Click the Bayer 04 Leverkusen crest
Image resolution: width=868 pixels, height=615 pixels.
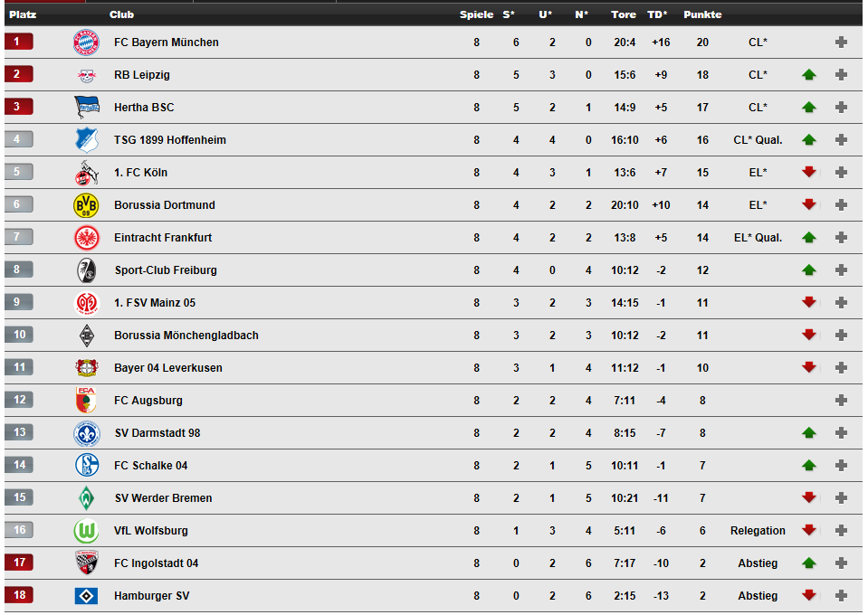86,368
